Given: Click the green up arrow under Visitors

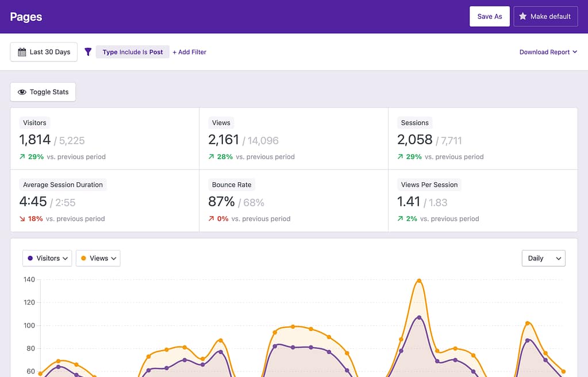Looking at the screenshot, I should click(22, 157).
